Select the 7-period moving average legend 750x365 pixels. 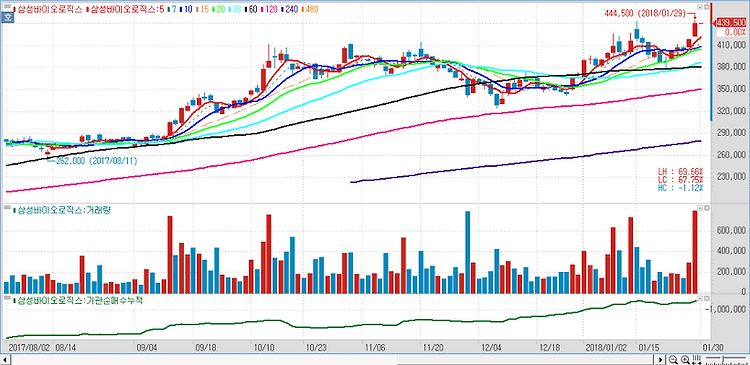[172, 9]
